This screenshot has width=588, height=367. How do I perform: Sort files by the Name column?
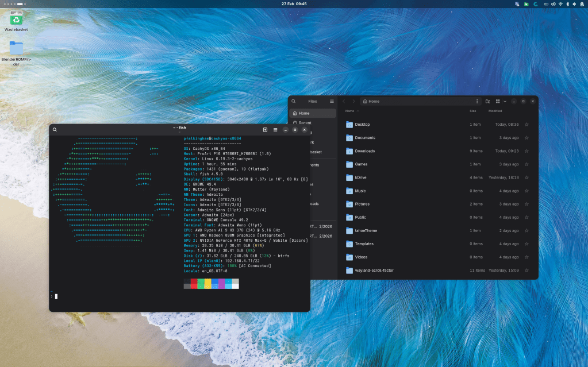(349, 111)
